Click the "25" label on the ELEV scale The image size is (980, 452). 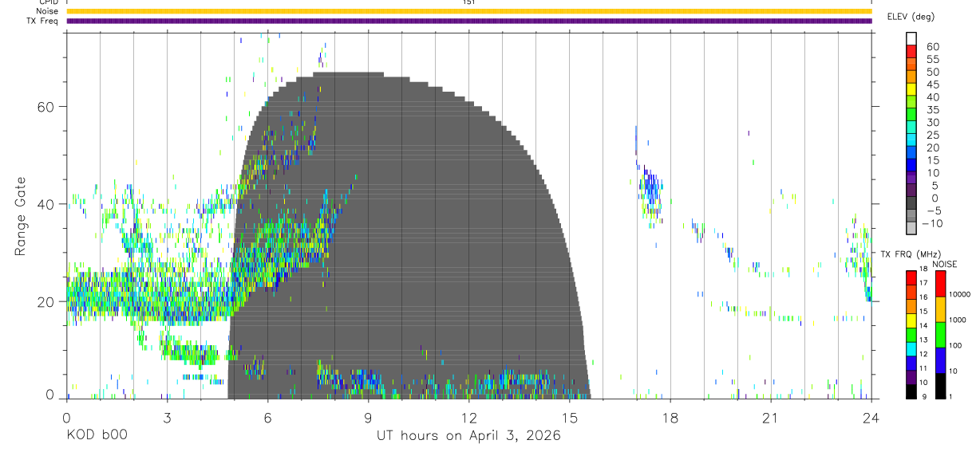[x=933, y=135]
